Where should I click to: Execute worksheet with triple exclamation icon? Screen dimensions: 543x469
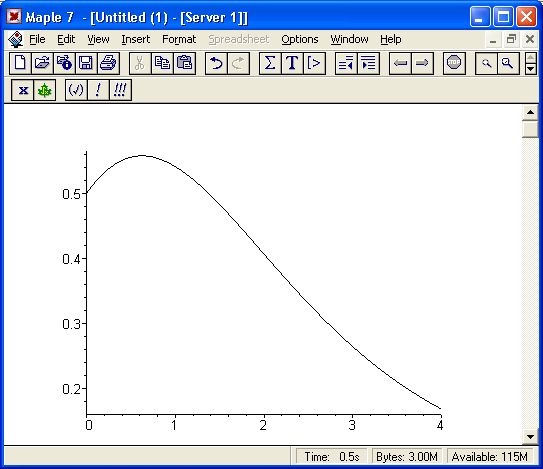[x=120, y=90]
